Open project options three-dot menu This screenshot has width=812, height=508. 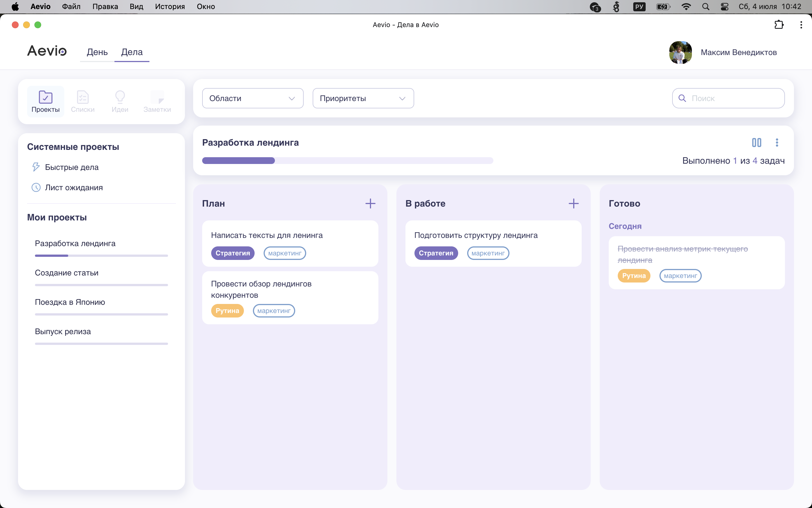tap(777, 143)
